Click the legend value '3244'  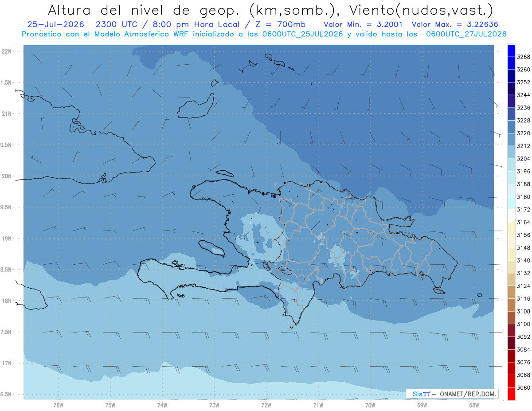524,95
